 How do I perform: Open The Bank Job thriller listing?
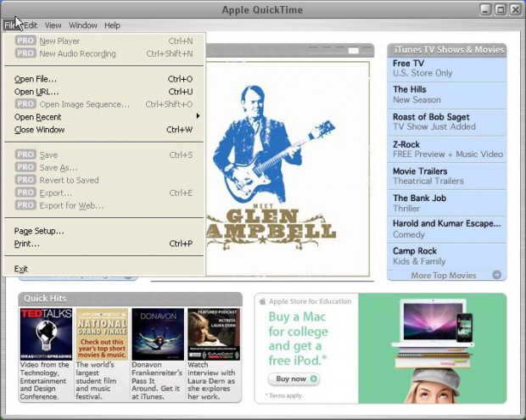point(447,204)
